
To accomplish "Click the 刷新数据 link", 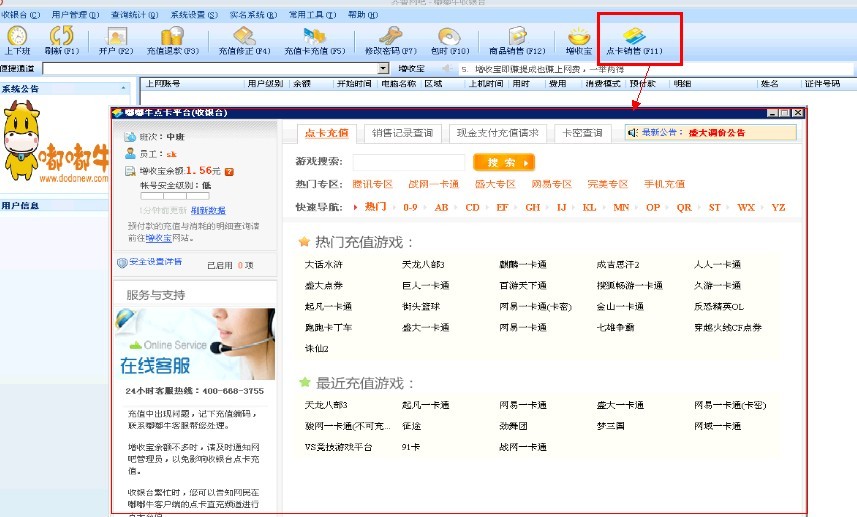I will tap(208, 210).
